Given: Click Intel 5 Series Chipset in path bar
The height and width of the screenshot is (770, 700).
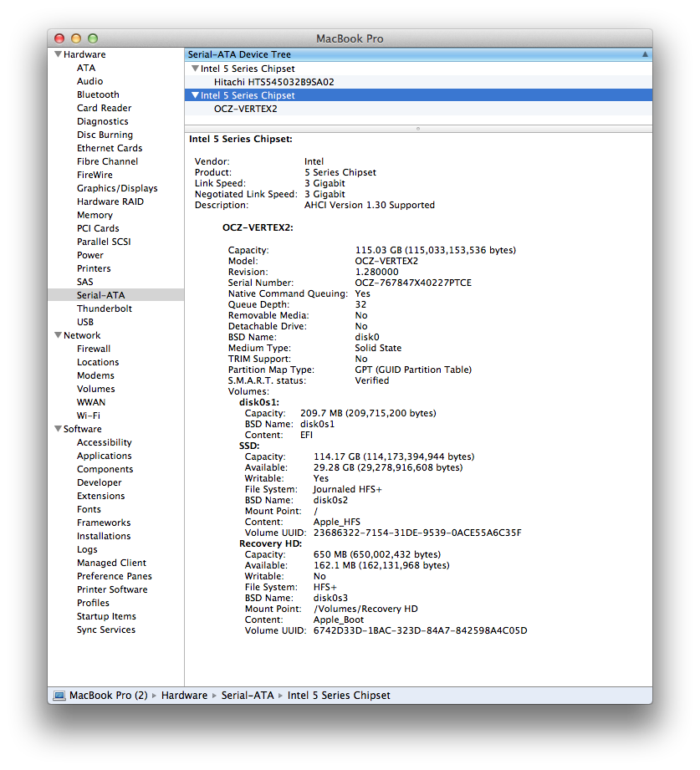Looking at the screenshot, I should [339, 696].
